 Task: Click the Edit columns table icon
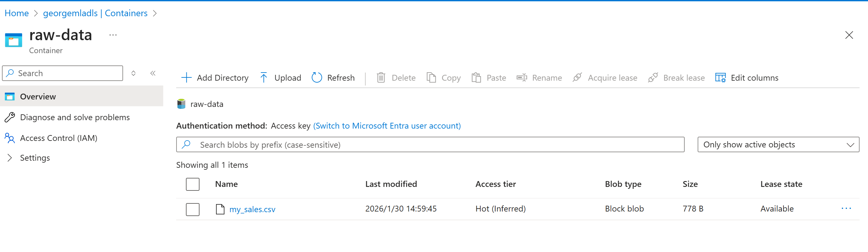coord(720,78)
